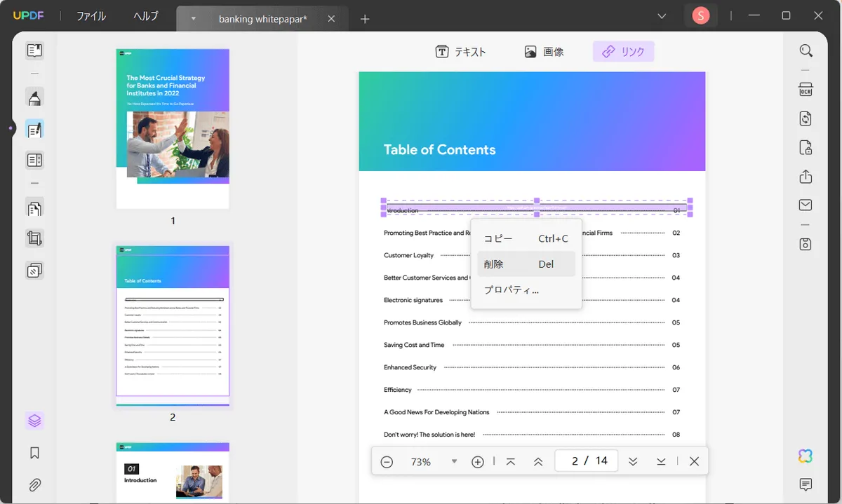The width and height of the screenshot is (842, 504).
Task: Open the Form preparation tool in sidebar
Action: point(34,161)
